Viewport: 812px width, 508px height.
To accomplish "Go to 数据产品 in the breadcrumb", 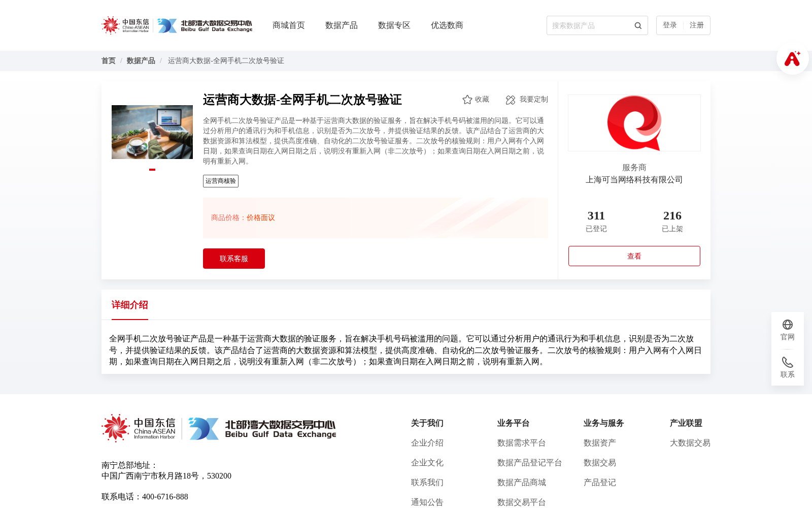I will [141, 60].
